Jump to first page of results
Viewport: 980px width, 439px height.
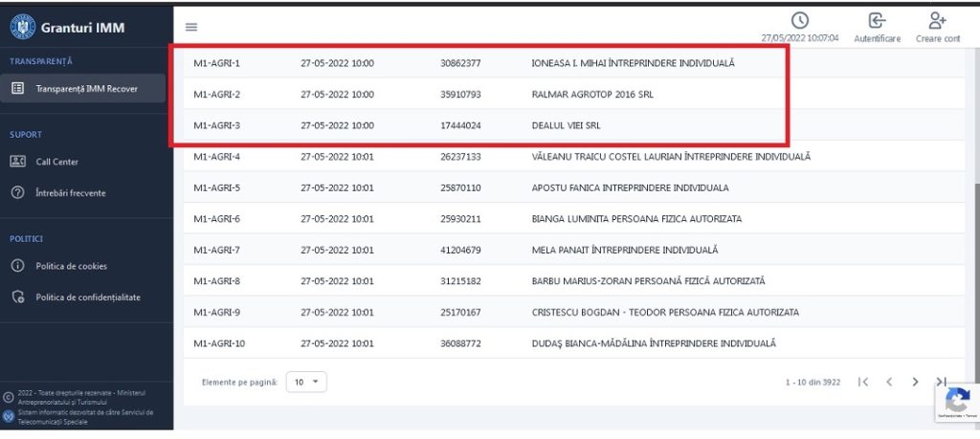coord(863,382)
